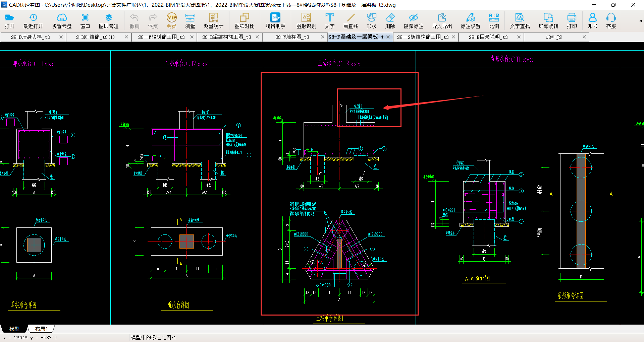Click the x y coordinate readout
The width and height of the screenshot is (644, 342).
[30, 338]
